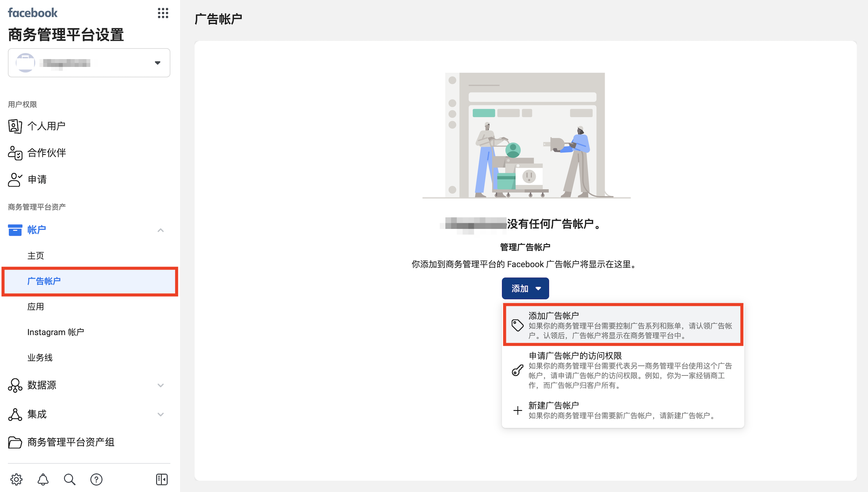
Task: Choose 新建广告帐户 option
Action: pos(623,410)
